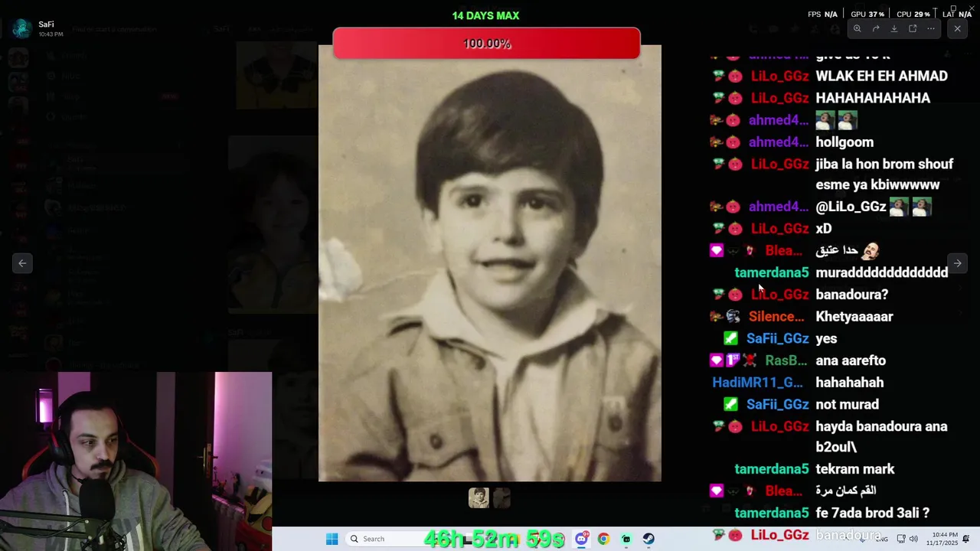This screenshot has width=980, height=551.
Task: Open the image in browser via external-link icon
Action: tap(913, 28)
